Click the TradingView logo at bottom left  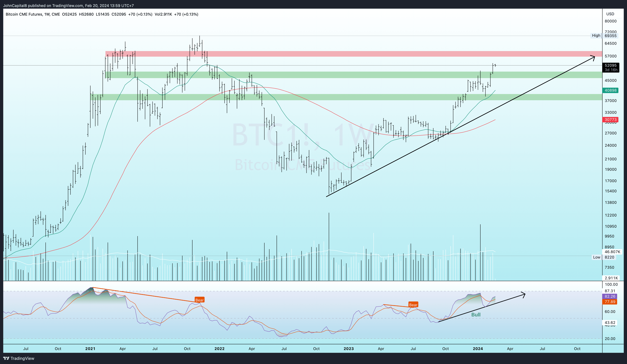(x=19, y=358)
